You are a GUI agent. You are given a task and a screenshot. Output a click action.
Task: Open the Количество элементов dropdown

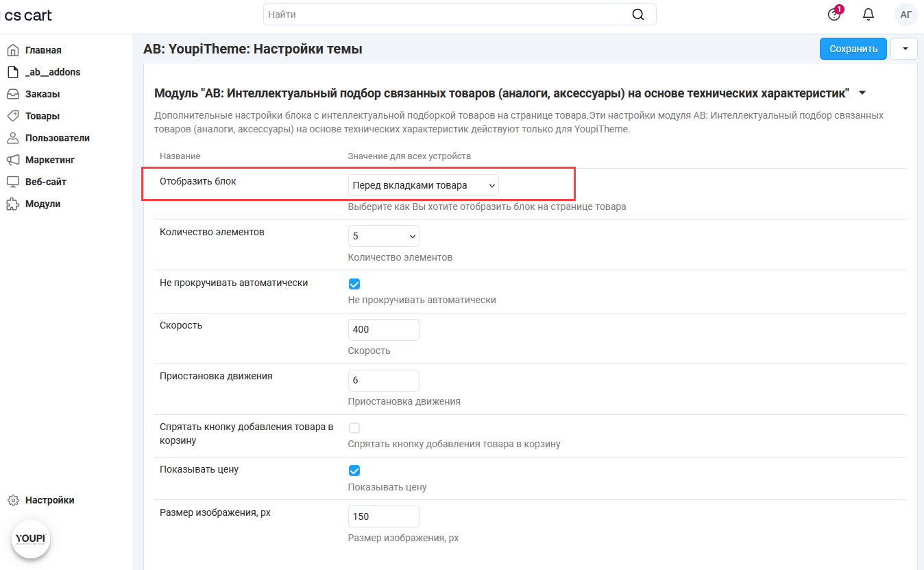tap(384, 236)
